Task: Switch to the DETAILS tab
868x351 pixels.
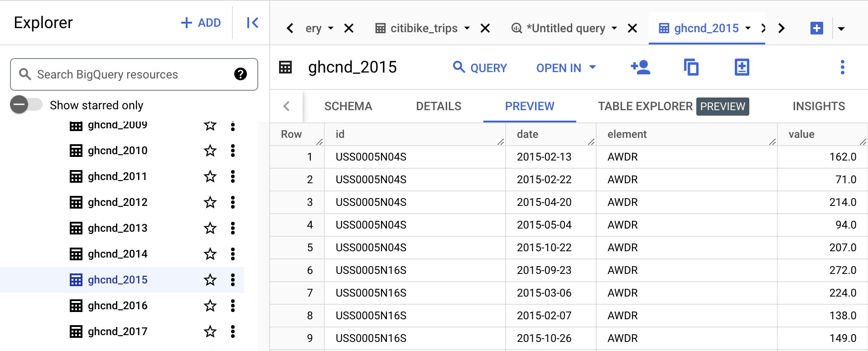Action: 439,106
